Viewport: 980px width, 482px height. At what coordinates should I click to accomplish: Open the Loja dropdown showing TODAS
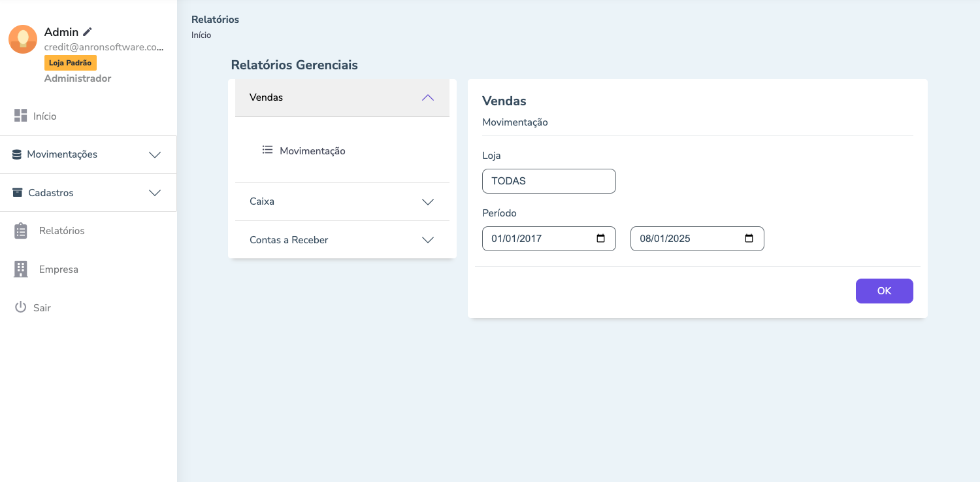point(549,181)
